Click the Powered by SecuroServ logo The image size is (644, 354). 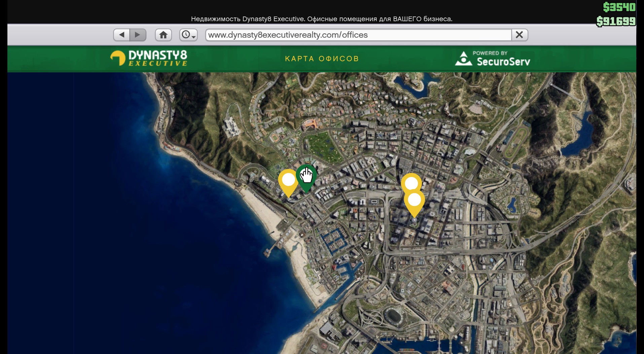(x=493, y=58)
